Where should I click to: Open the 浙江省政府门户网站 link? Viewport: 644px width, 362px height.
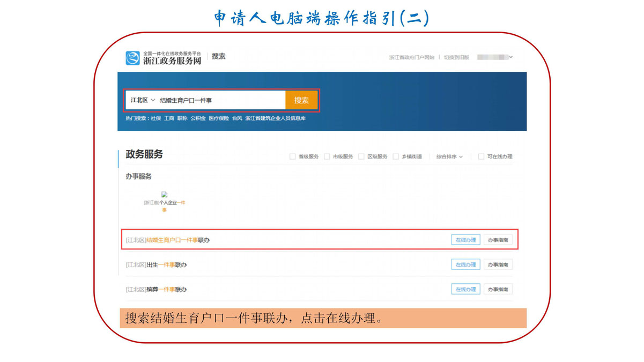tap(411, 57)
